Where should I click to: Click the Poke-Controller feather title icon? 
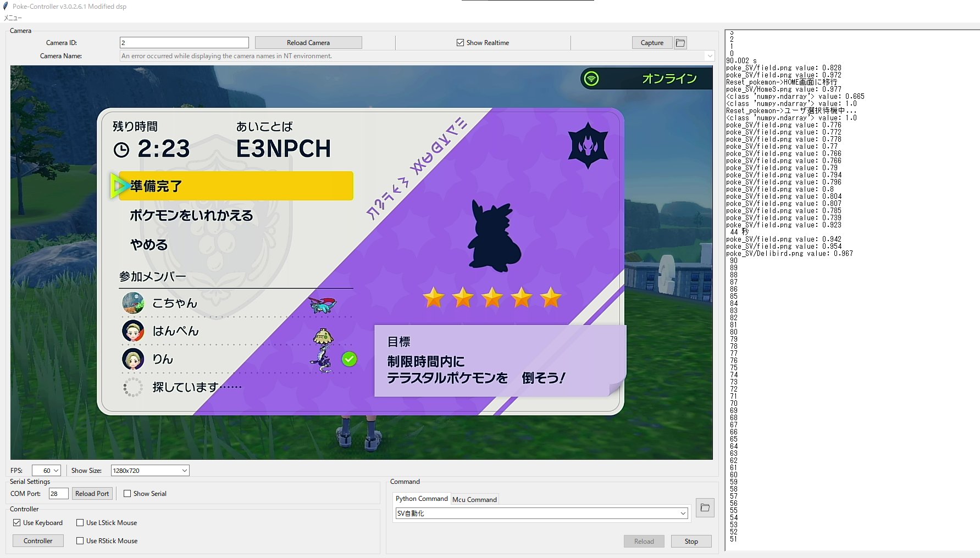click(x=6, y=7)
